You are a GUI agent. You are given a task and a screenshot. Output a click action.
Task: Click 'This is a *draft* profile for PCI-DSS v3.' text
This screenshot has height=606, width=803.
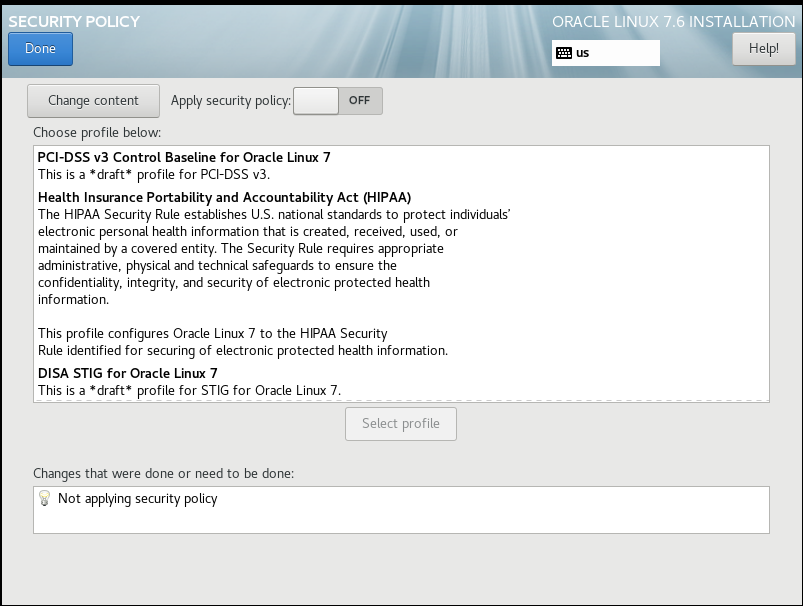(x=154, y=175)
